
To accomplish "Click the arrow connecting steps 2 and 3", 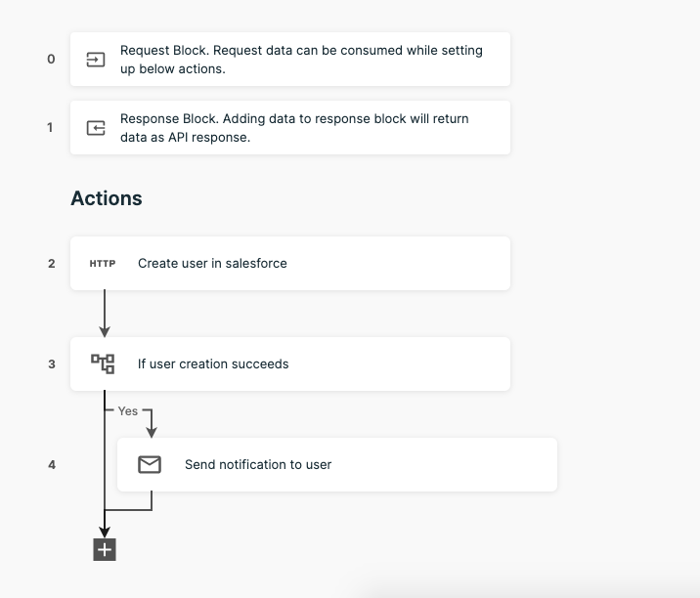I will (x=105, y=313).
